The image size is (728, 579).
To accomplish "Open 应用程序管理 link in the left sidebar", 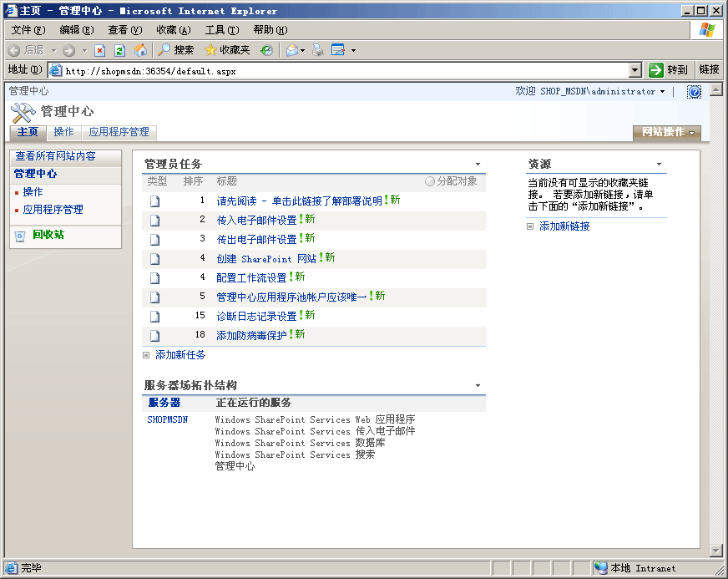I will 53,210.
